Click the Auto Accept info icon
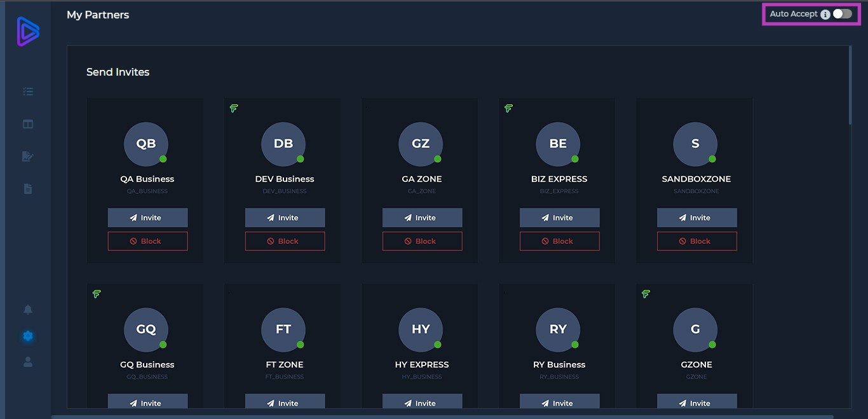868x419 pixels. (825, 14)
